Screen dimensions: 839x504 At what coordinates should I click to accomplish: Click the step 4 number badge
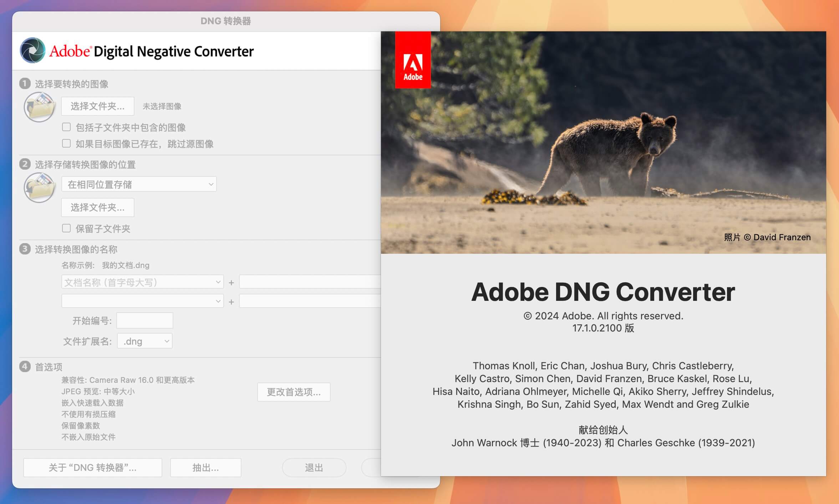point(25,366)
